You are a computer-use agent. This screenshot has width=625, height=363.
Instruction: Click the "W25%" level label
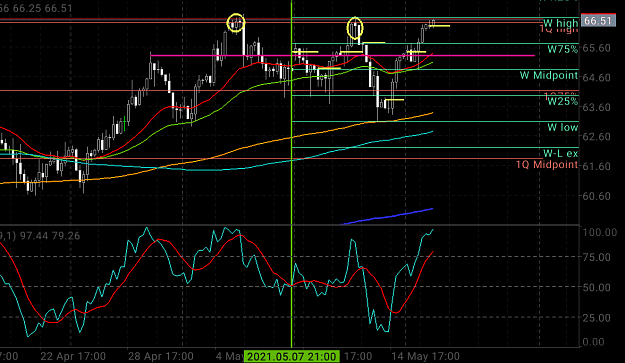pyautogui.click(x=562, y=102)
